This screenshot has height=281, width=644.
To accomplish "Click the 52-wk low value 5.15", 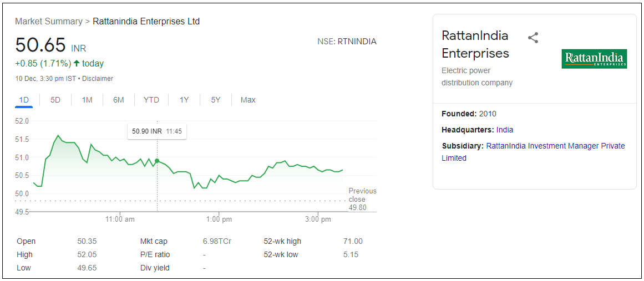I will click(351, 255).
